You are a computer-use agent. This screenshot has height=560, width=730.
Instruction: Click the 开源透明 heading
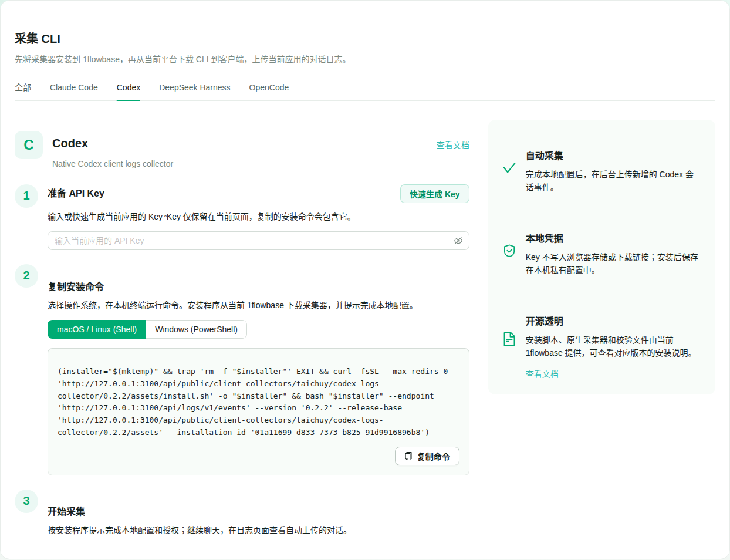[x=545, y=321]
